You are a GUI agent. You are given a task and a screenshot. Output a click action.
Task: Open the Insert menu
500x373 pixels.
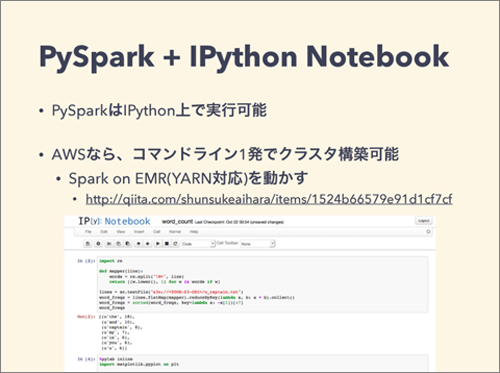coord(139,232)
